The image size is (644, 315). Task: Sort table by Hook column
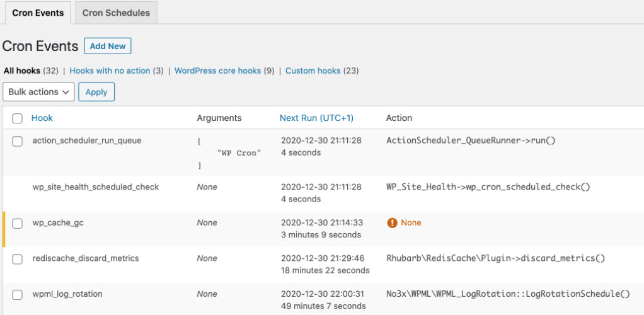click(42, 118)
